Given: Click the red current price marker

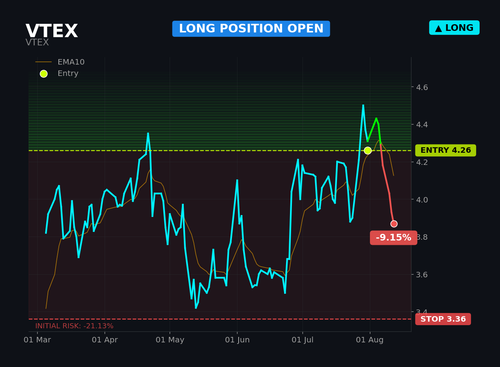Looking at the screenshot, I should (x=394, y=224).
